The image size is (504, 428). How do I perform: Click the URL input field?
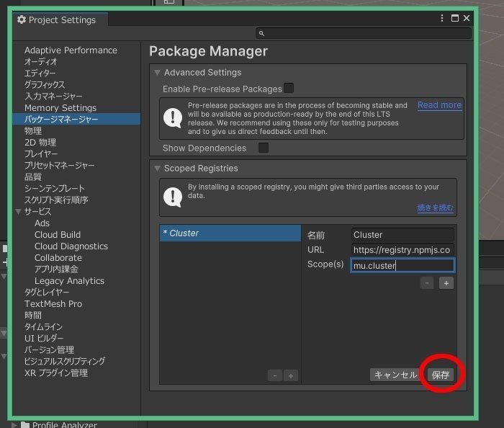[402, 250]
